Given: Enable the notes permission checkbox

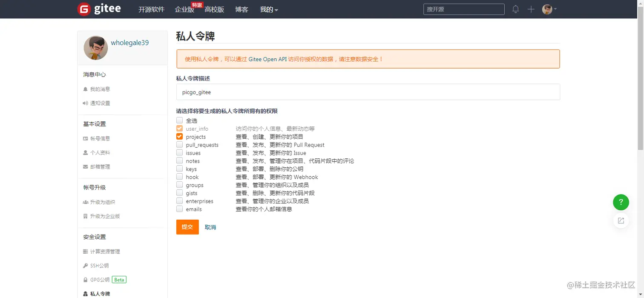Looking at the screenshot, I should click(179, 161).
